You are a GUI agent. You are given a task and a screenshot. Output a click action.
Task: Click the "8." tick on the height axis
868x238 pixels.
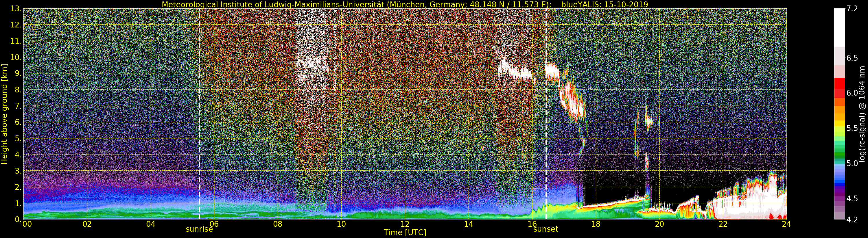click(x=18, y=90)
